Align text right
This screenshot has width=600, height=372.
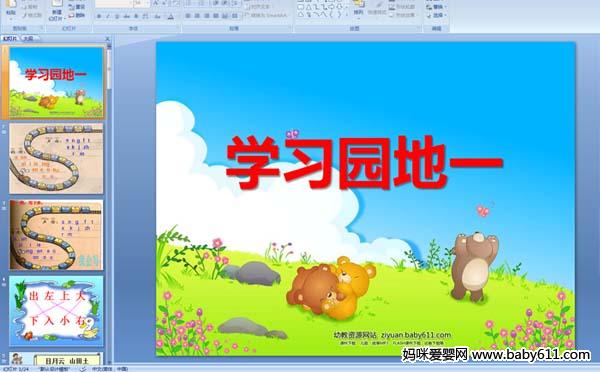[207, 16]
